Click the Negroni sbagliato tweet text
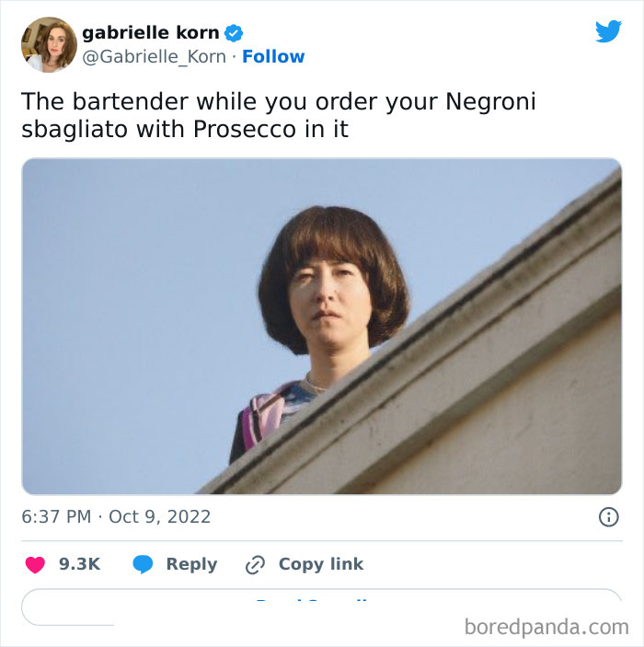644x647 pixels. tap(279, 115)
